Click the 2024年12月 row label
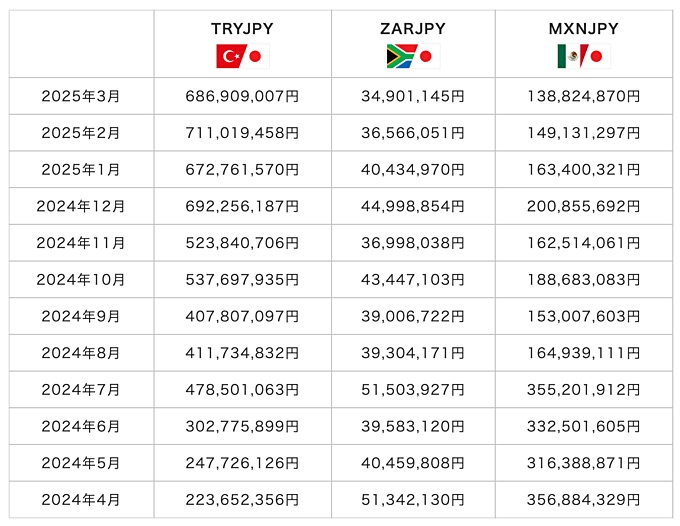Image resolution: width=680 pixels, height=526 pixels. click(81, 206)
